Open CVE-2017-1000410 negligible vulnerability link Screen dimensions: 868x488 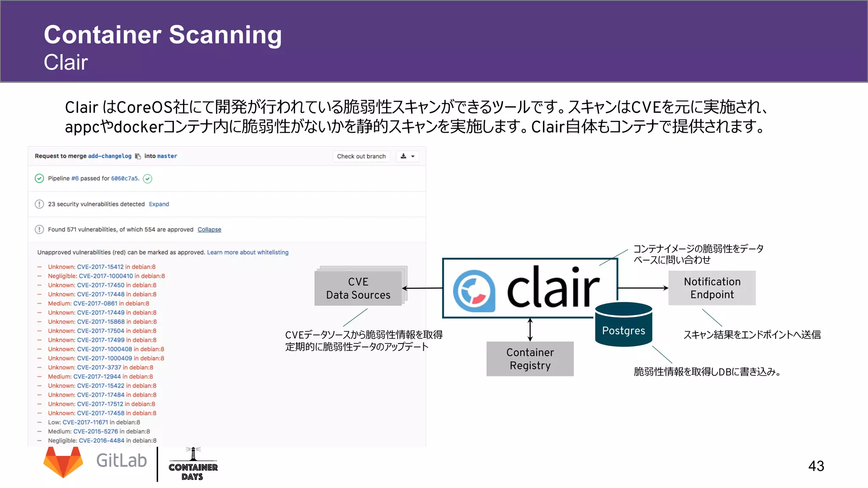coord(106,276)
